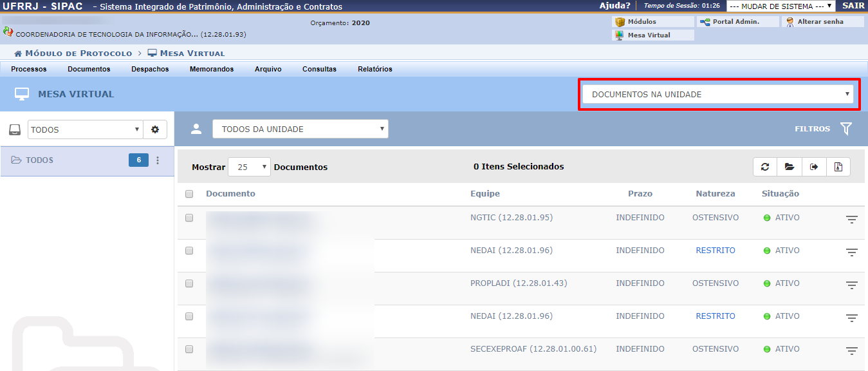Viewport: 868px width, 371px height.
Task: Click the SAIR logout link
Action: coord(853,6)
